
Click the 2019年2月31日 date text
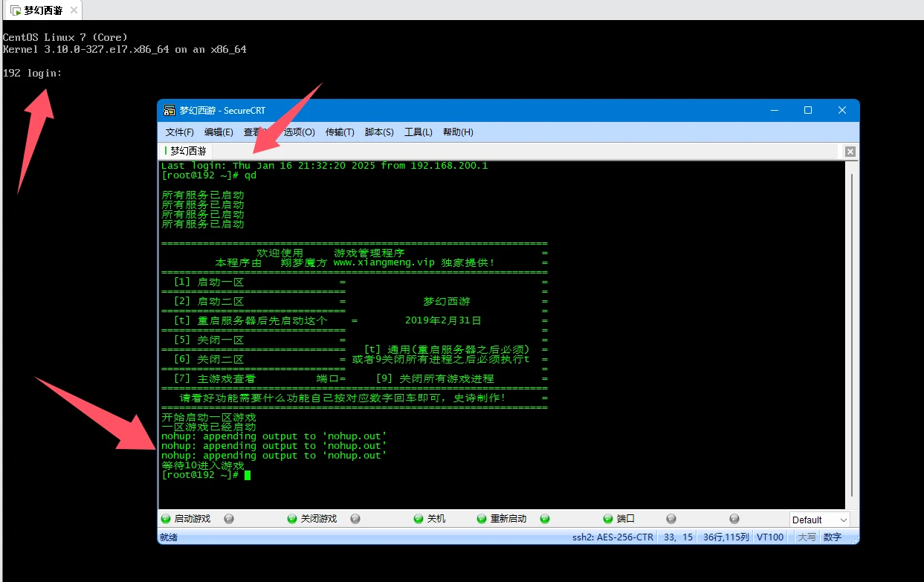[443, 320]
